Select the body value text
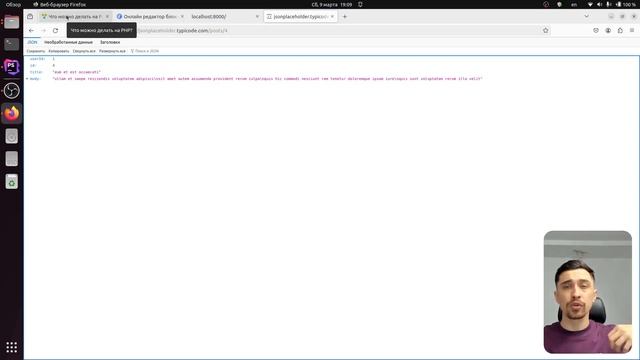The image size is (640, 360). click(267, 79)
